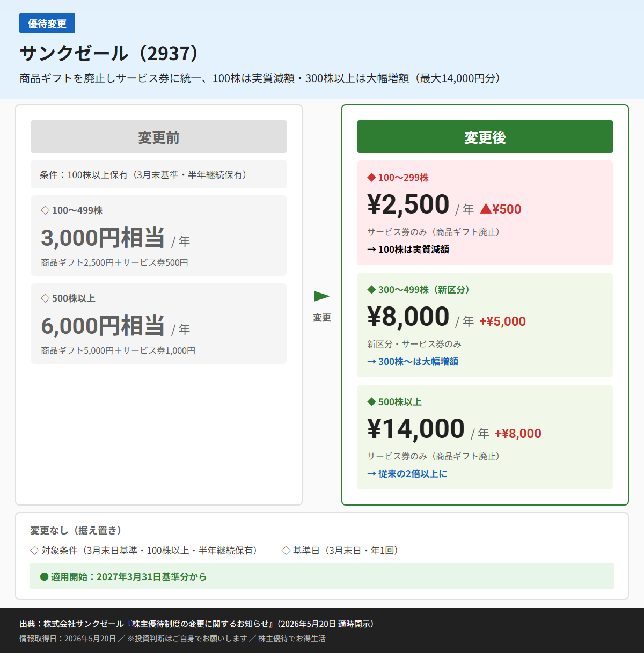
Task: Click the green diamond beside 300〜499株（新区分）
Action: click(x=371, y=290)
